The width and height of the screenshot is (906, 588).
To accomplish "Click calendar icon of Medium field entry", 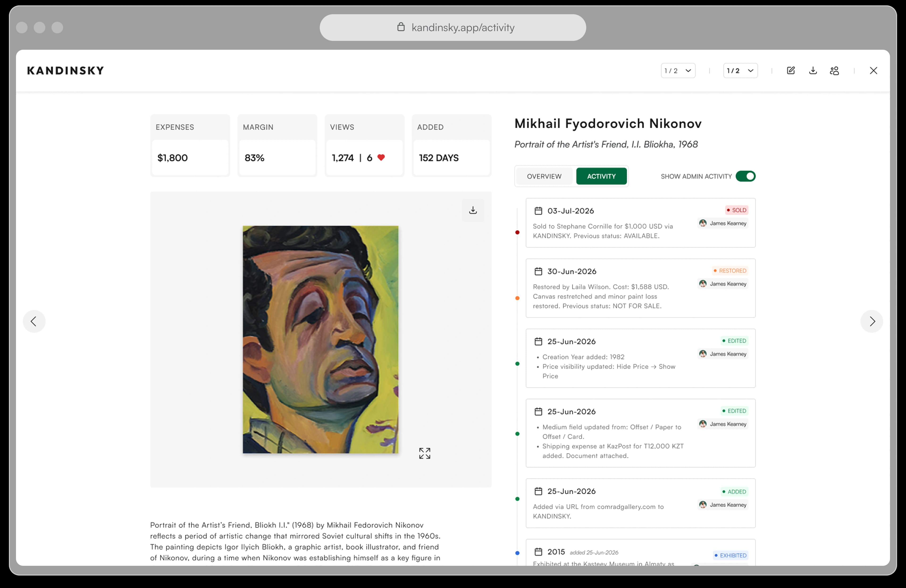I will tap(538, 411).
